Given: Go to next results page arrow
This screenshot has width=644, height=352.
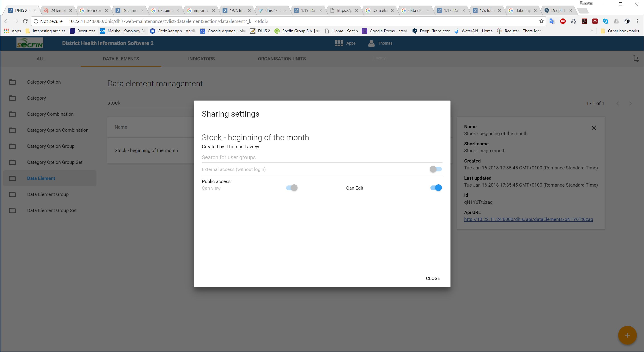Looking at the screenshot, I should pos(630,103).
